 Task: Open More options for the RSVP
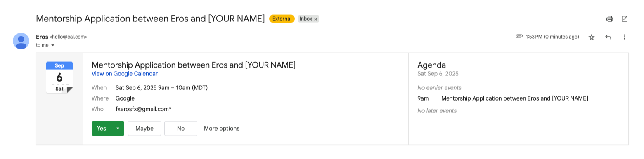pos(222,129)
